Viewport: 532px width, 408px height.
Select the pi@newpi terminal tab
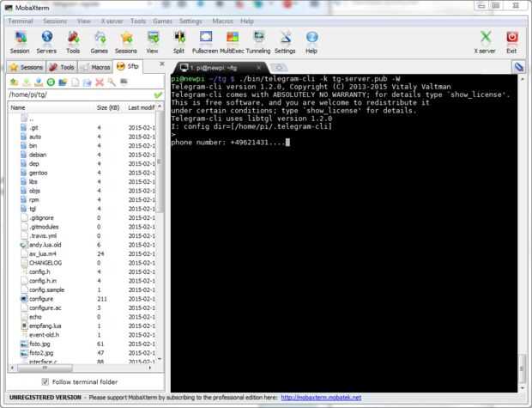(x=217, y=68)
